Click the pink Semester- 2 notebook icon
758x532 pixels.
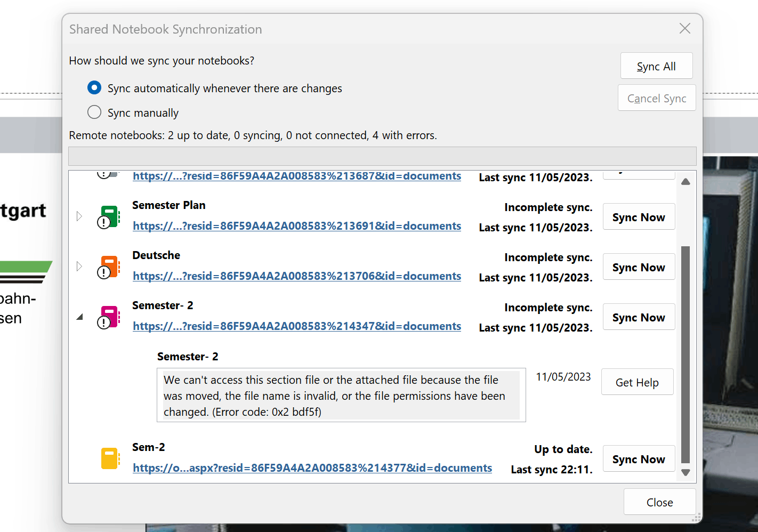click(110, 317)
